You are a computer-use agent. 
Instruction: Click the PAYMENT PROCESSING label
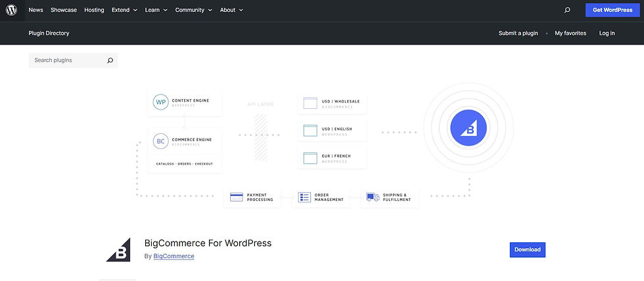click(x=260, y=198)
